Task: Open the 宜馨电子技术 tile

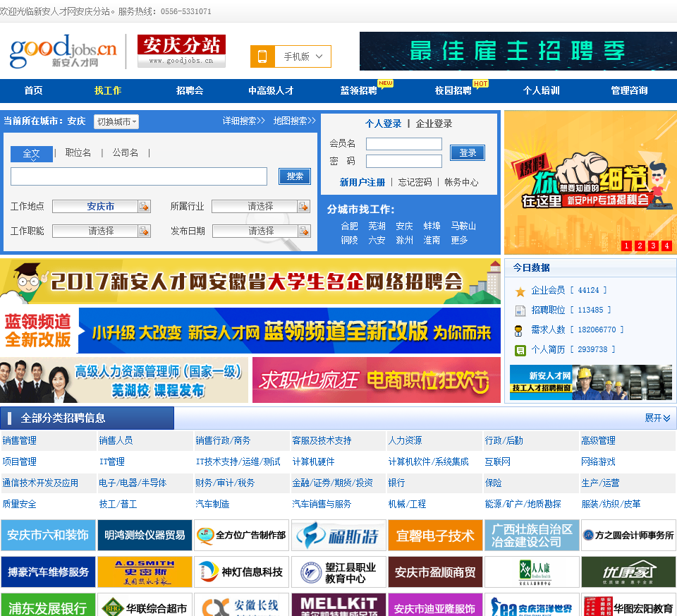Action: pyautogui.click(x=435, y=536)
